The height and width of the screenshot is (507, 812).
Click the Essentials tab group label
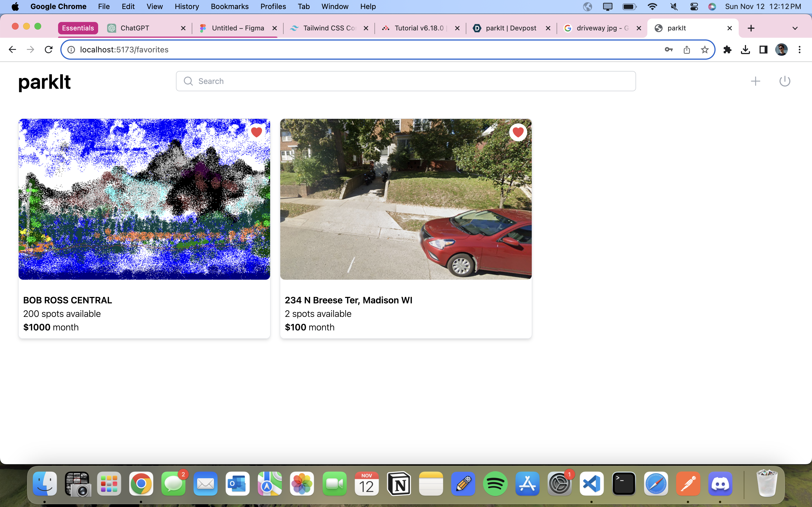point(78,28)
